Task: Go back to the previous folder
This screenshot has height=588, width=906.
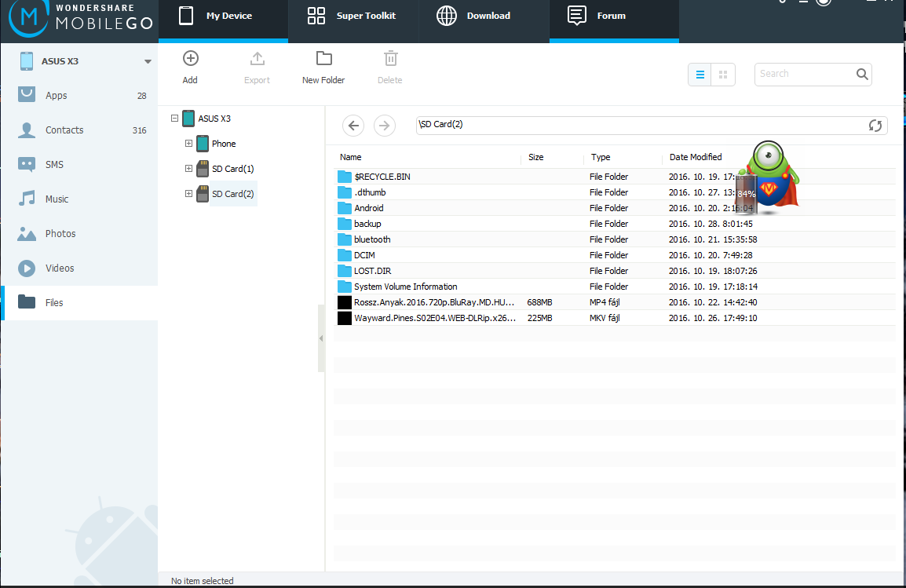Action: (x=353, y=126)
